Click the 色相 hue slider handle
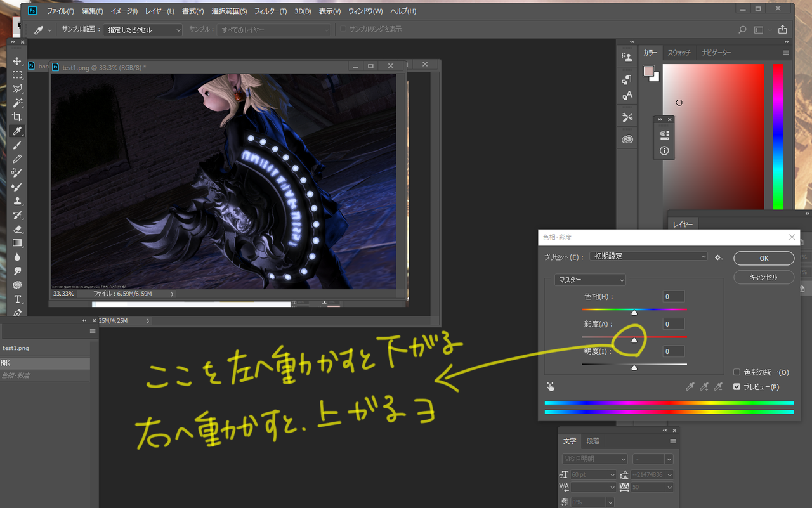812x508 pixels. (634, 313)
